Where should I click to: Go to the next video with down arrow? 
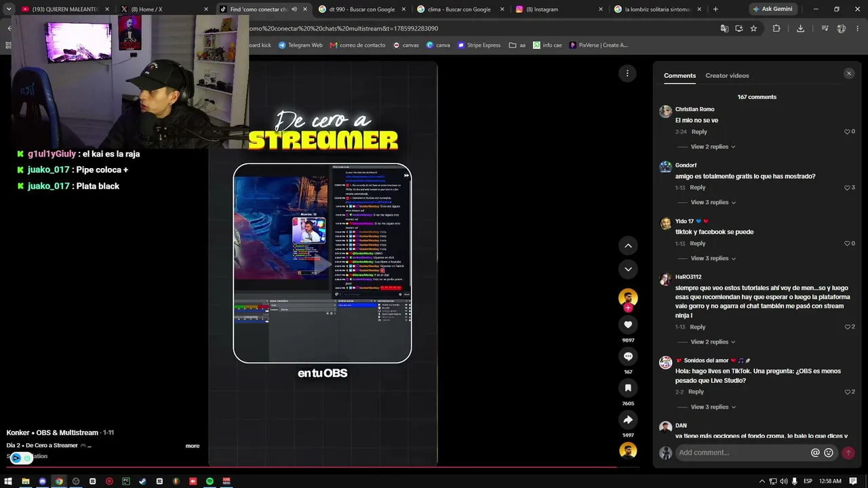tap(628, 269)
